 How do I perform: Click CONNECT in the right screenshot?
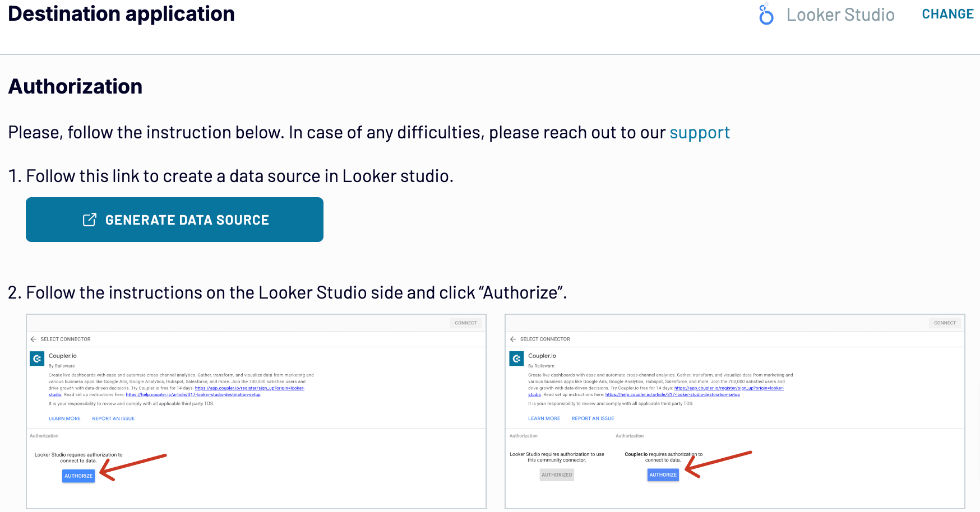point(945,323)
